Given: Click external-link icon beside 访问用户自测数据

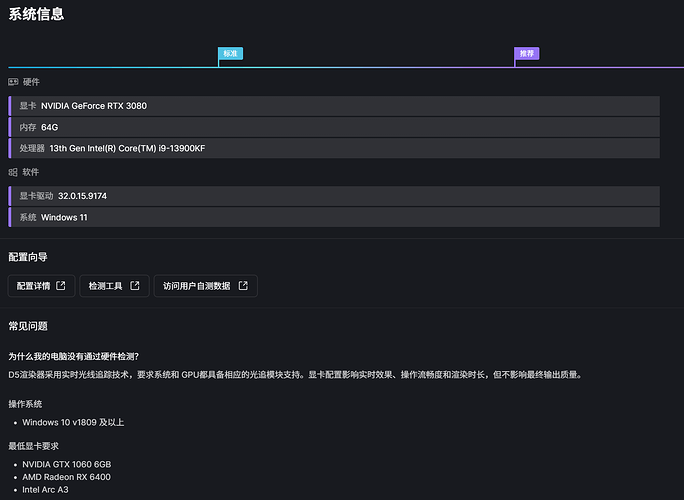Looking at the screenshot, I should point(243,286).
